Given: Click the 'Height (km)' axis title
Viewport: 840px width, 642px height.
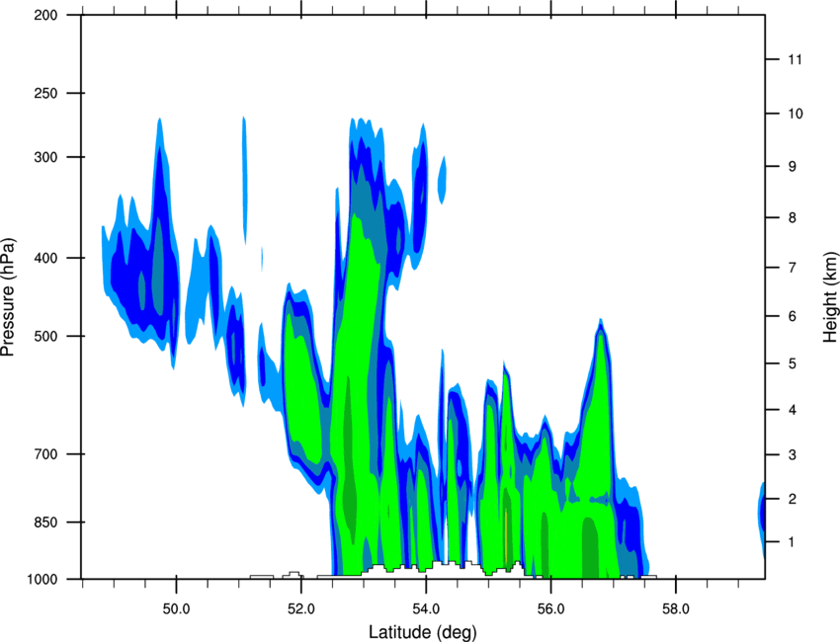Looking at the screenshot, I should point(830,297).
